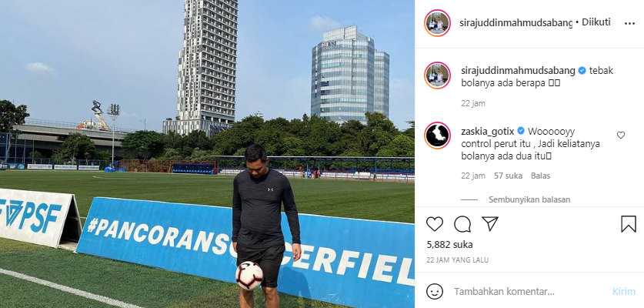Click the soccer field post photo
Screen dimensions: 644x308
pyautogui.click(x=207, y=154)
